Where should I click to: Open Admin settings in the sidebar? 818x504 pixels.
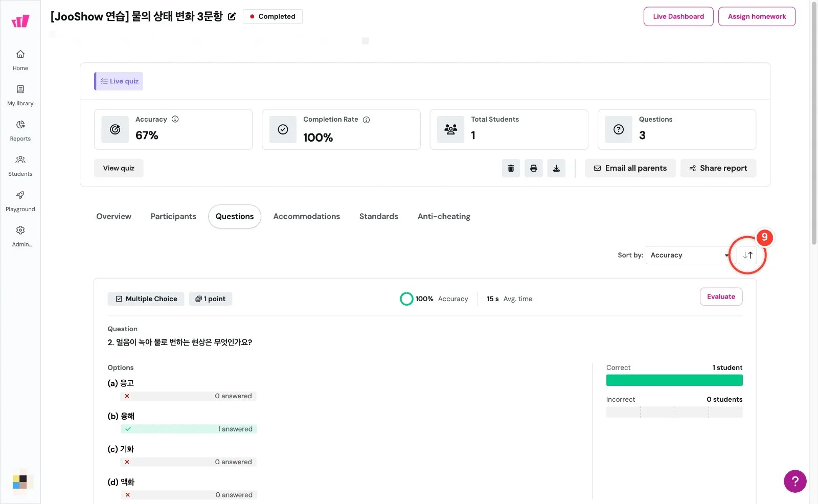tap(20, 236)
